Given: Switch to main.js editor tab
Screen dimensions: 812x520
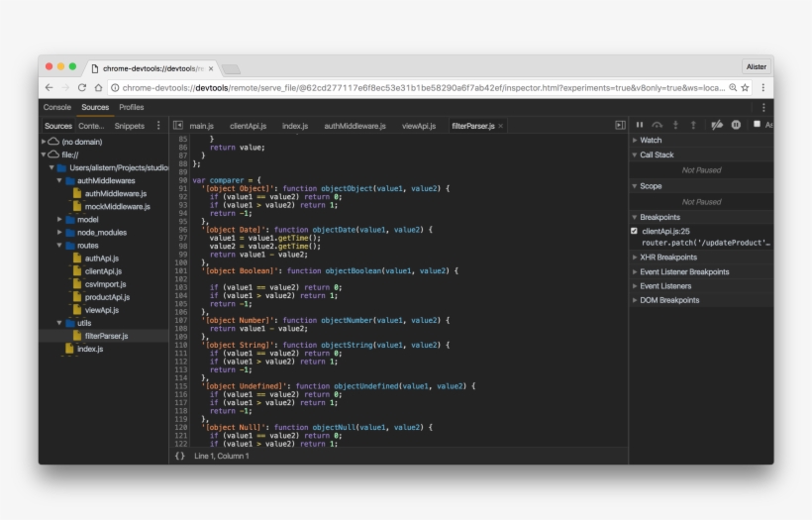Looking at the screenshot, I should point(201,126).
